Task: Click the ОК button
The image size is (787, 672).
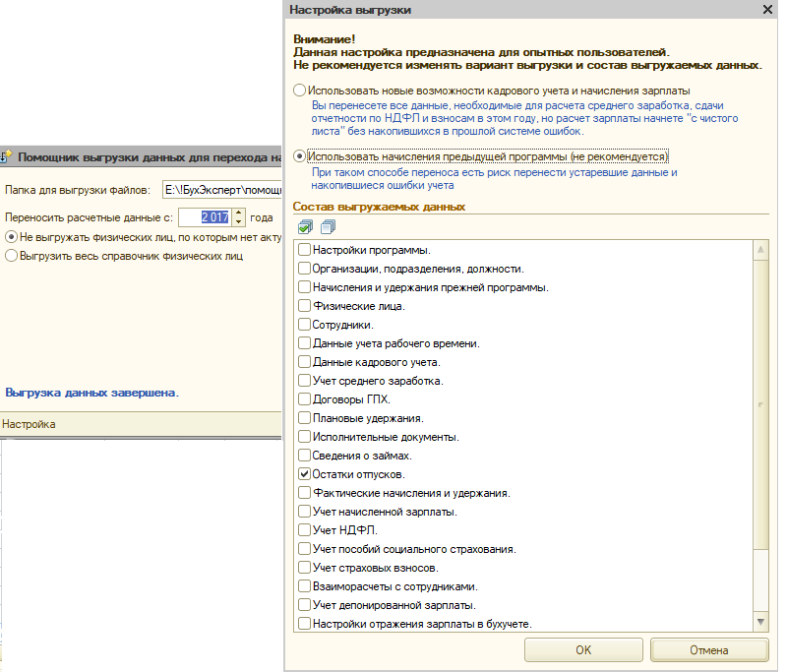Action: tap(583, 650)
